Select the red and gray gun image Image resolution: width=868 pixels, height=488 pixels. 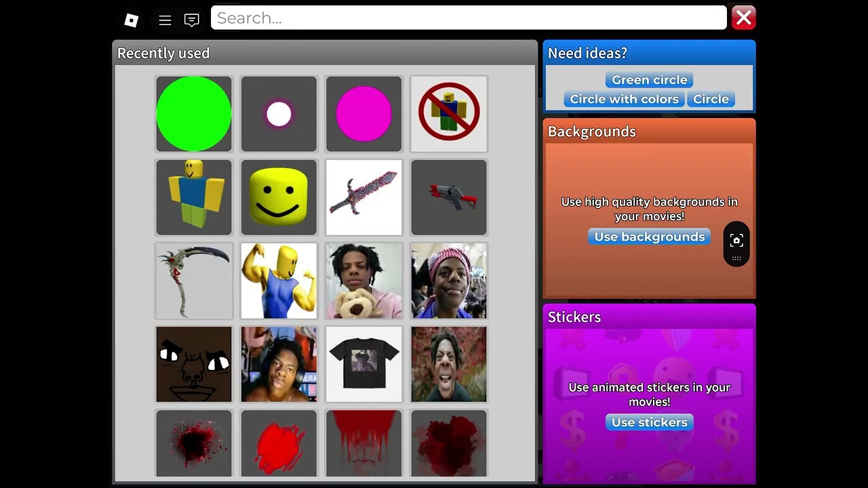pos(449,197)
